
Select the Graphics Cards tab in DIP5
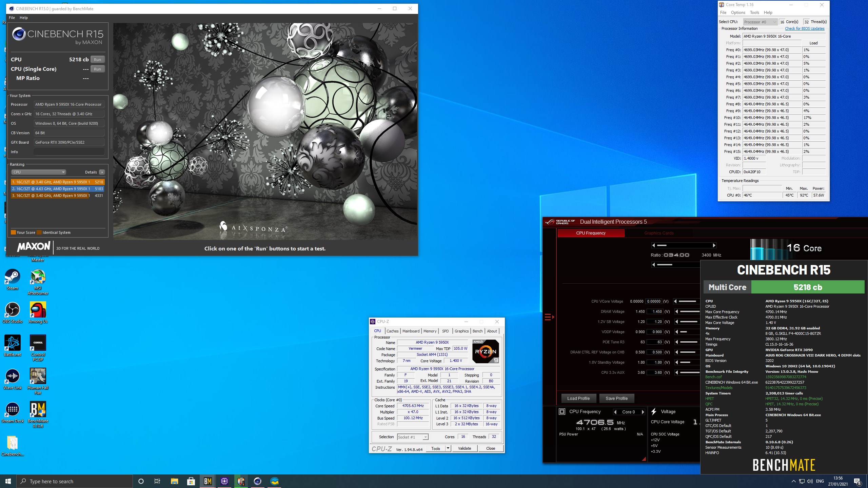(x=659, y=233)
